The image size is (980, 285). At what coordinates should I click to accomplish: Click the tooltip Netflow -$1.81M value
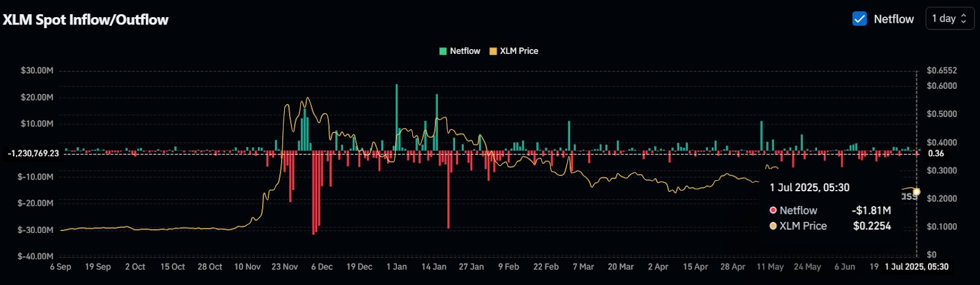(872, 210)
